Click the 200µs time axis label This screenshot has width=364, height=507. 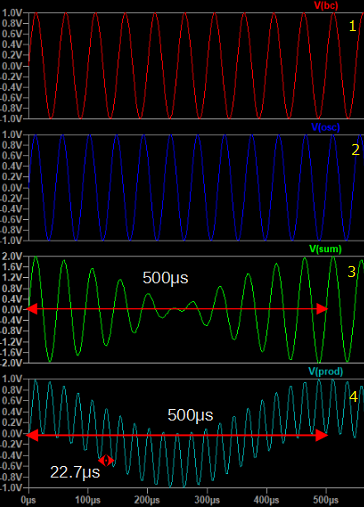coord(147,500)
